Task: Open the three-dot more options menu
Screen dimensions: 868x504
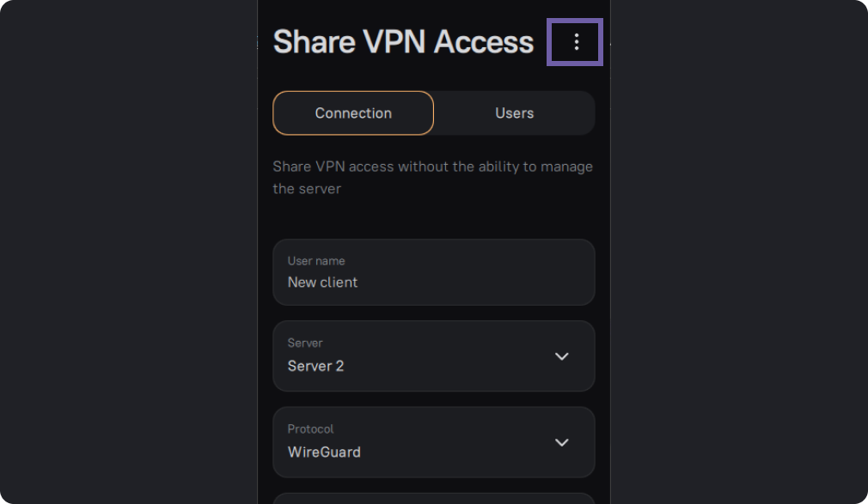Action: pos(576,42)
